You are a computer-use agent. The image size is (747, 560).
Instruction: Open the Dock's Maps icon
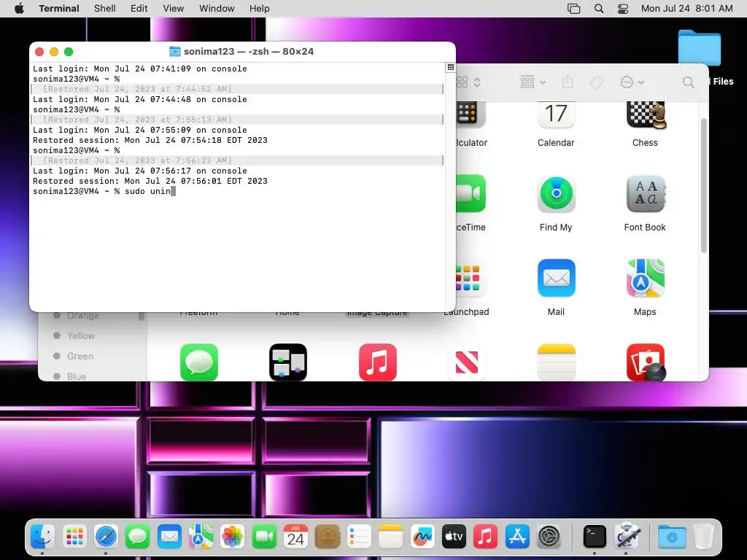point(201,537)
